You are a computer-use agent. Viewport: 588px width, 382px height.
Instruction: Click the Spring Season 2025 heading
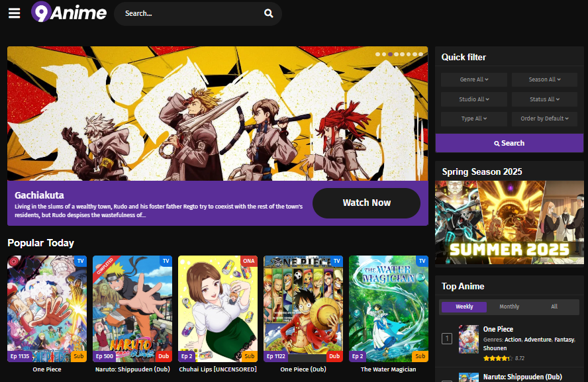482,171
